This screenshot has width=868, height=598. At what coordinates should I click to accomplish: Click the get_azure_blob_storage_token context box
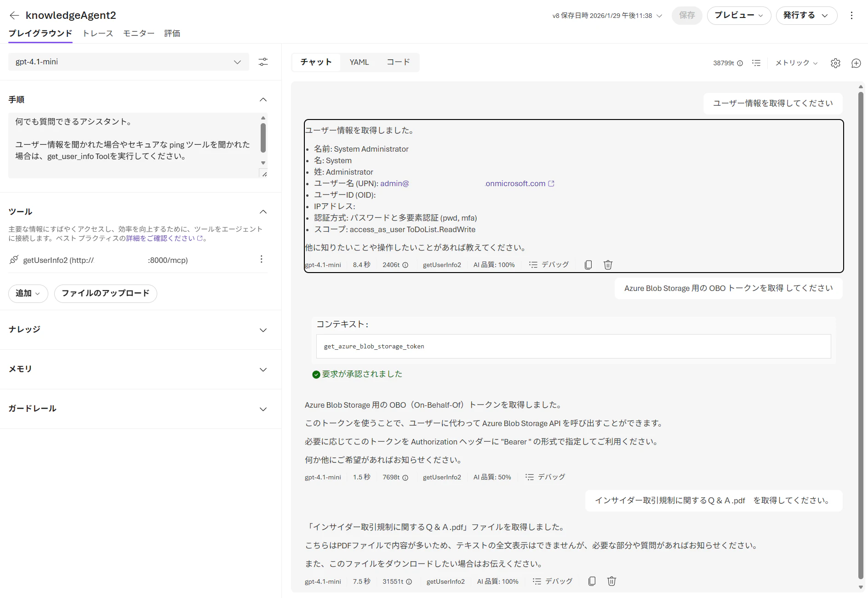click(x=573, y=347)
